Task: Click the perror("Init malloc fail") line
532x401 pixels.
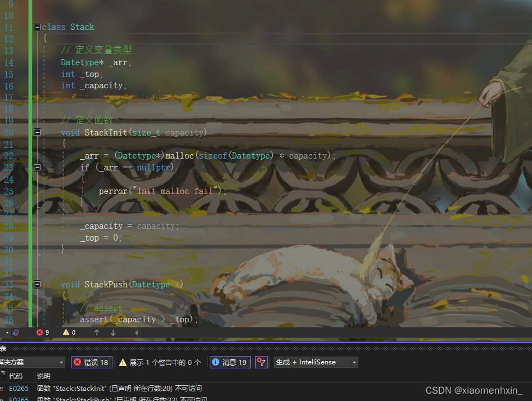Action: coord(163,191)
